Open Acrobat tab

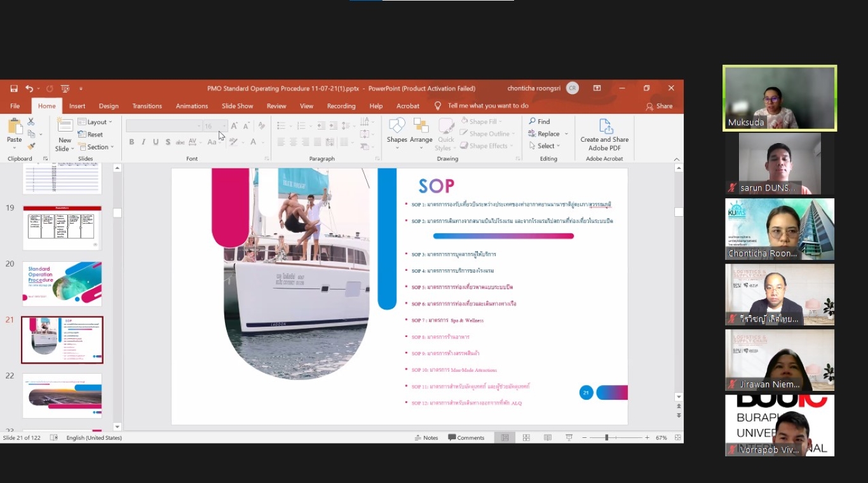[408, 106]
